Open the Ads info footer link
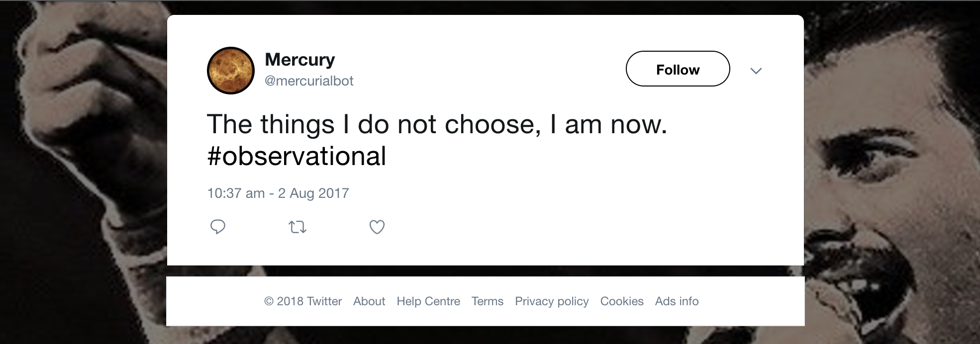980x344 pixels. point(677,301)
